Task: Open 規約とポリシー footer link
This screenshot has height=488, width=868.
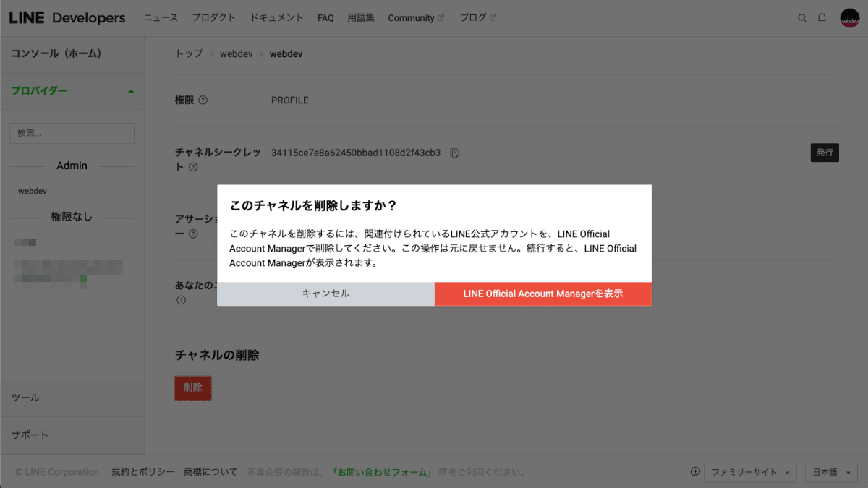Action: (x=143, y=472)
